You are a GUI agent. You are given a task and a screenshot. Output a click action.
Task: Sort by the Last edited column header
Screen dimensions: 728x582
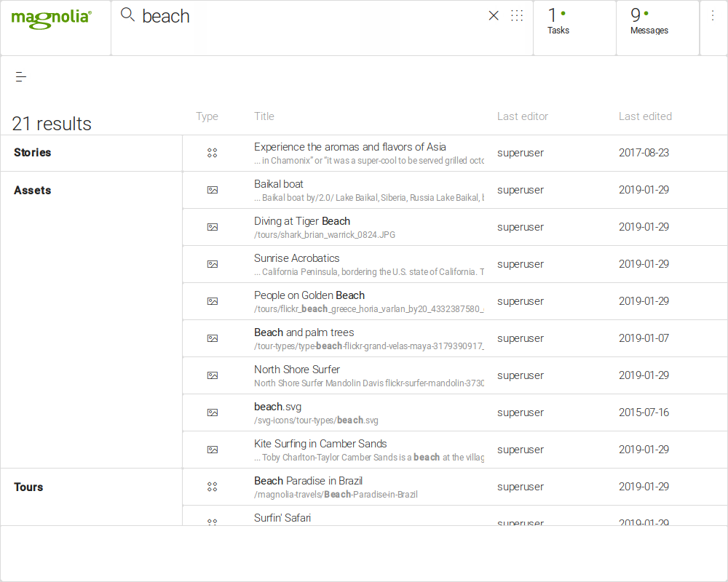coord(645,116)
